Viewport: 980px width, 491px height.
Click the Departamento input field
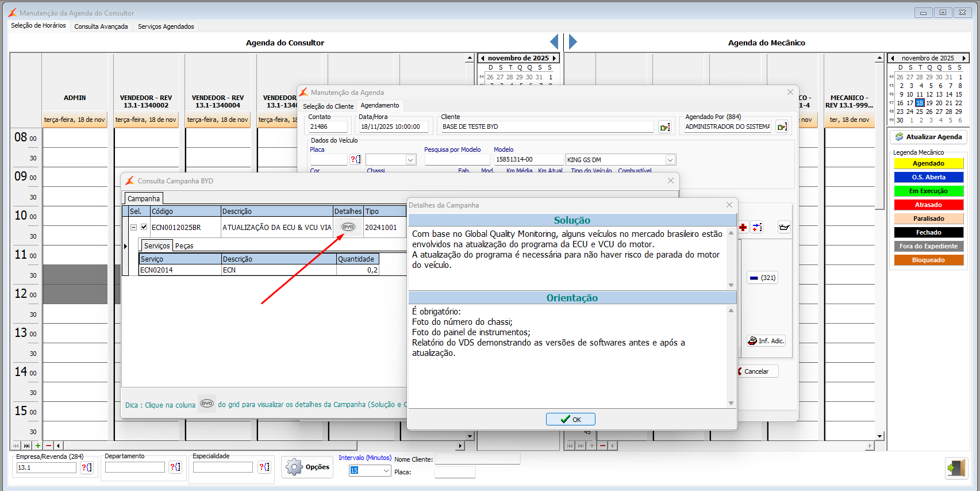click(x=135, y=467)
